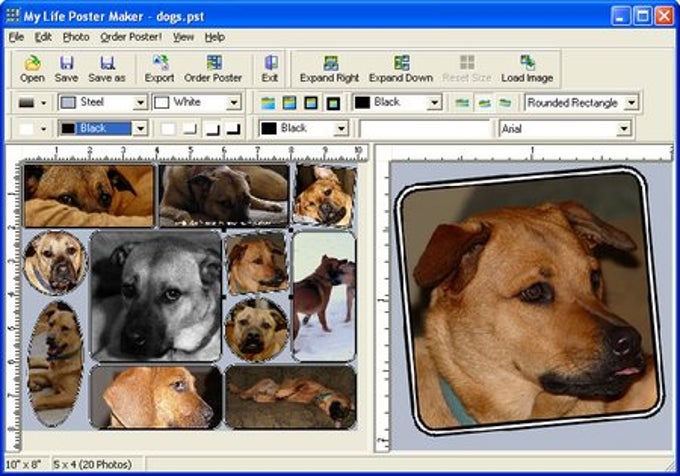
Task: Open the gradient fill style dropdown
Action: pos(43,103)
